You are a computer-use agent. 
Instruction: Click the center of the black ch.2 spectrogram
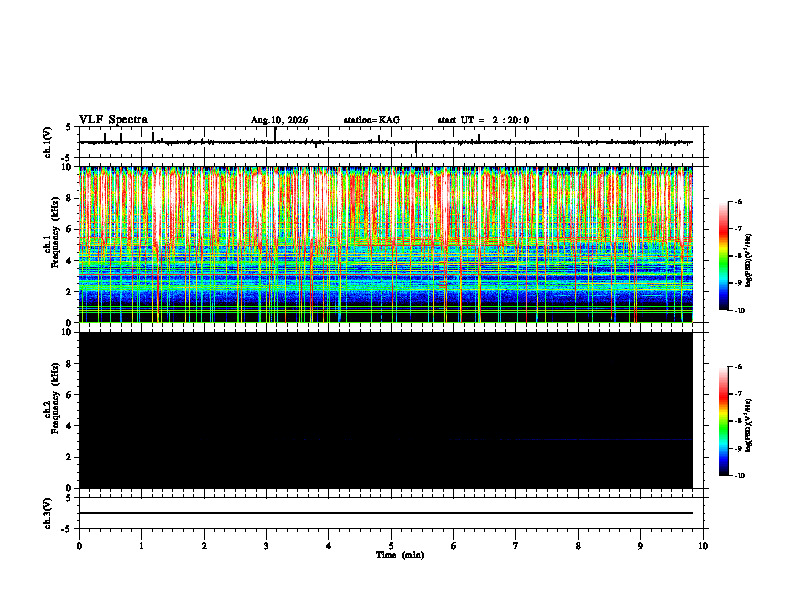(x=386, y=410)
